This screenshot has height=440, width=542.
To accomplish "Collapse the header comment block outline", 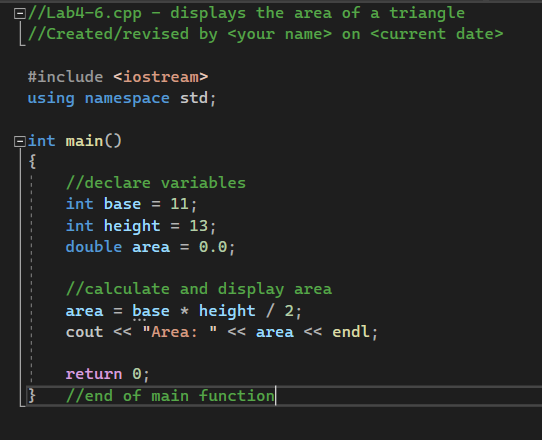I will [20, 14].
